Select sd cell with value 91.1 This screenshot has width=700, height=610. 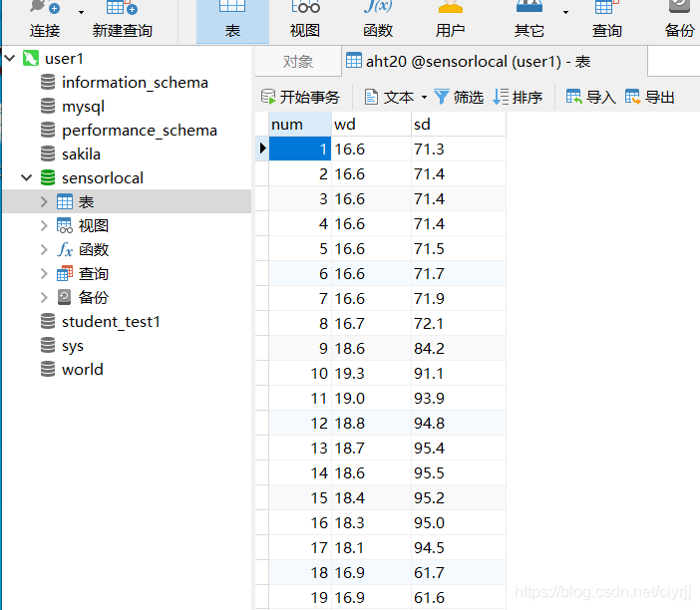[x=459, y=373]
